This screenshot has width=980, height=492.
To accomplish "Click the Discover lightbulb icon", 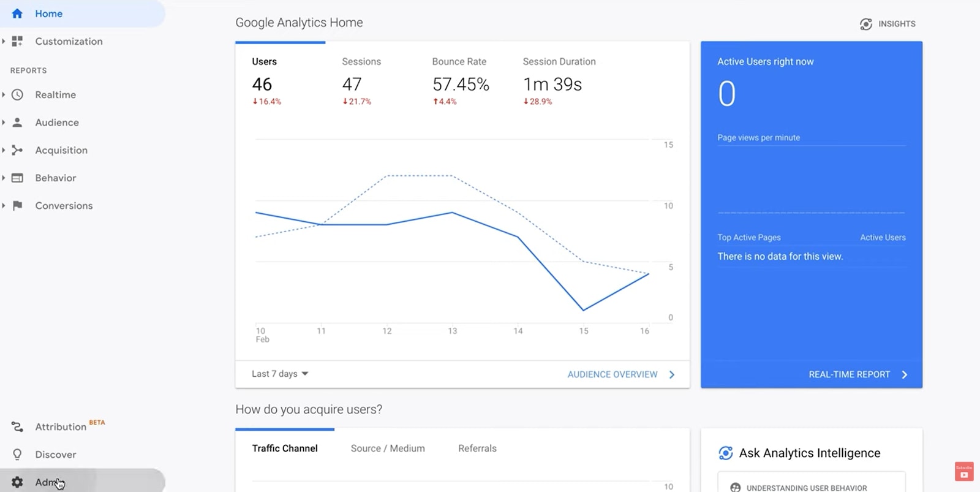I will (17, 454).
